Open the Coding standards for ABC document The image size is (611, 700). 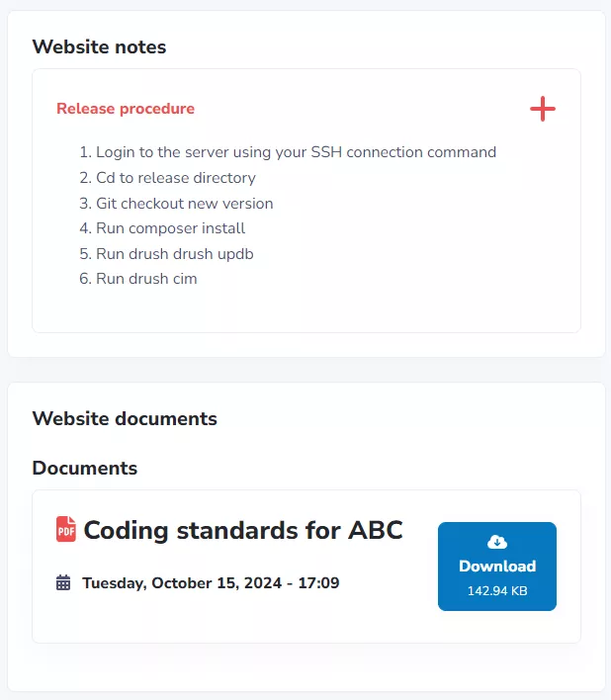click(243, 530)
